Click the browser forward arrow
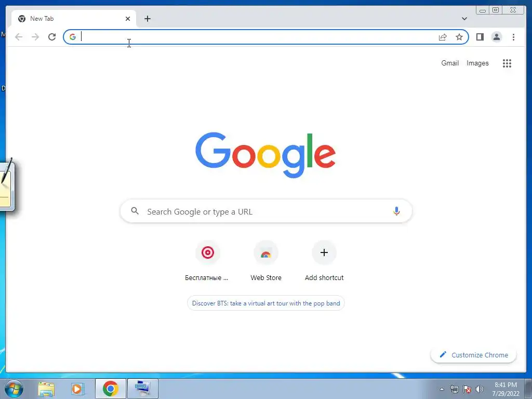The width and height of the screenshot is (532, 399). pyautogui.click(x=35, y=37)
